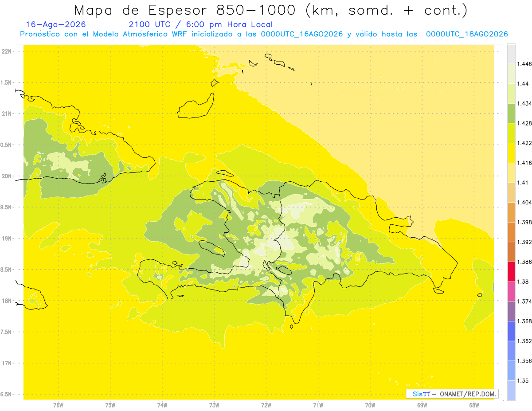This screenshot has height=411, width=532.
Task: Click the '68W' longitude label
Action: coord(474,405)
